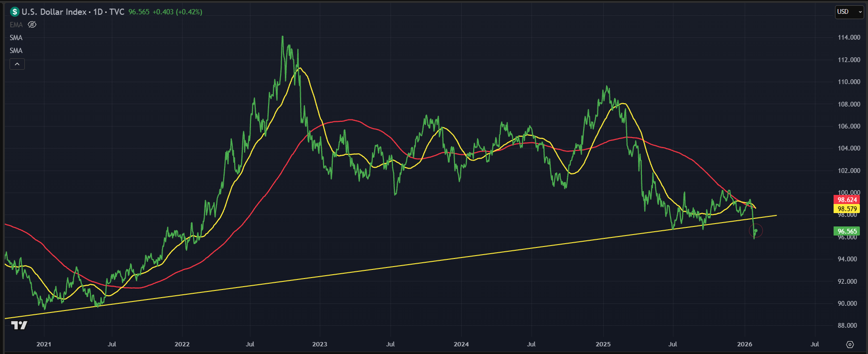The image size is (868, 354).
Task: Click the U.S. Dollar Index symbol title
Action: coord(54,12)
